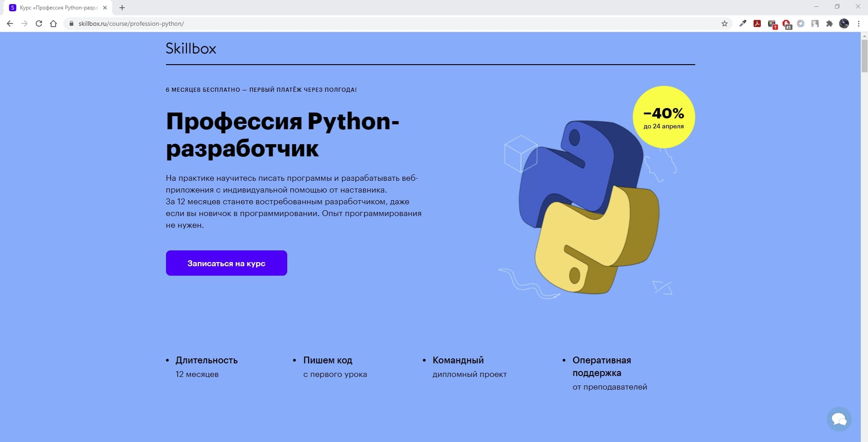Open a new browser tab
The width and height of the screenshot is (868, 442).
point(122,8)
